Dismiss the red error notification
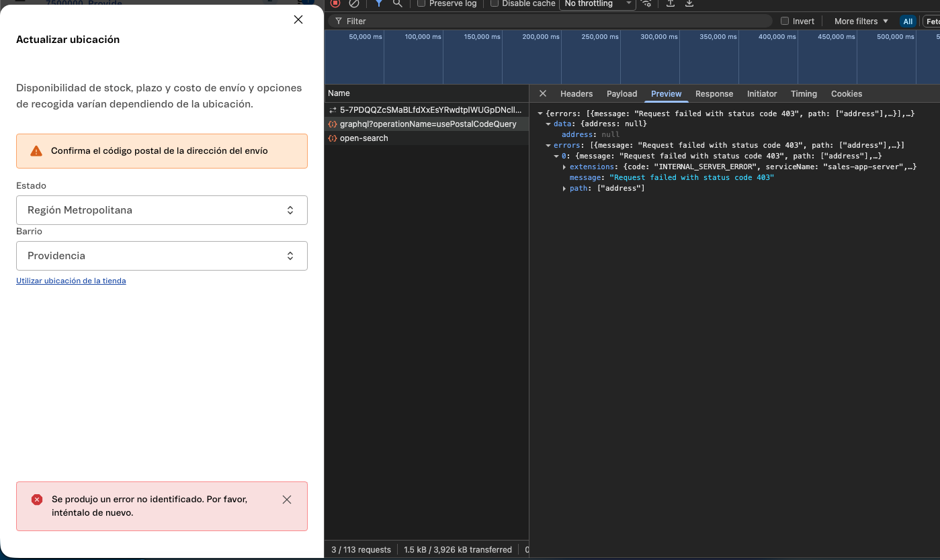 pos(287,500)
